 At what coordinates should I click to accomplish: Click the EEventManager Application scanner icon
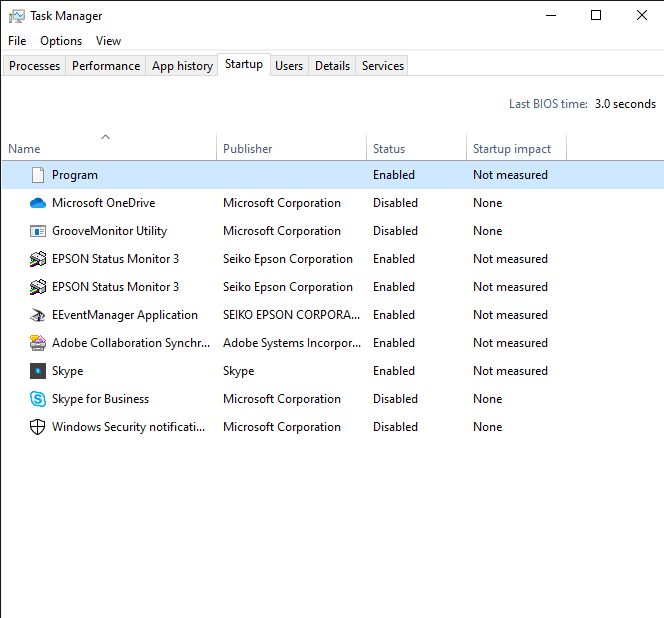tap(38, 315)
